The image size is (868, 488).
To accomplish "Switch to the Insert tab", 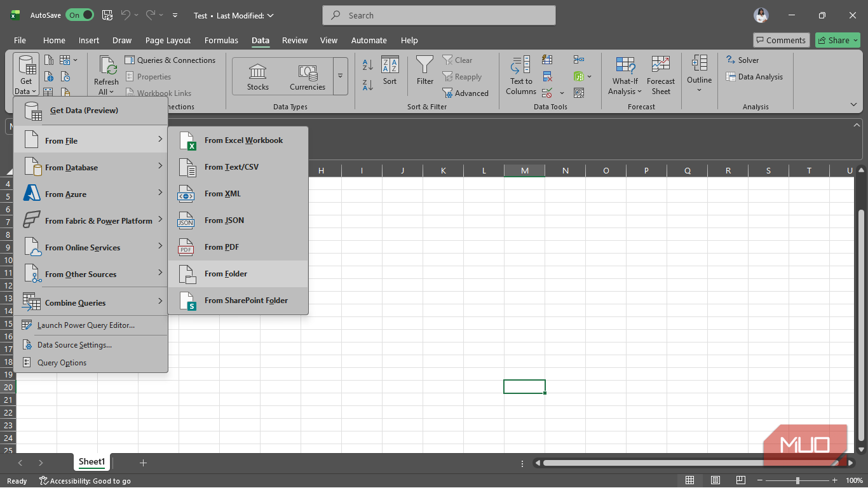I will (89, 40).
